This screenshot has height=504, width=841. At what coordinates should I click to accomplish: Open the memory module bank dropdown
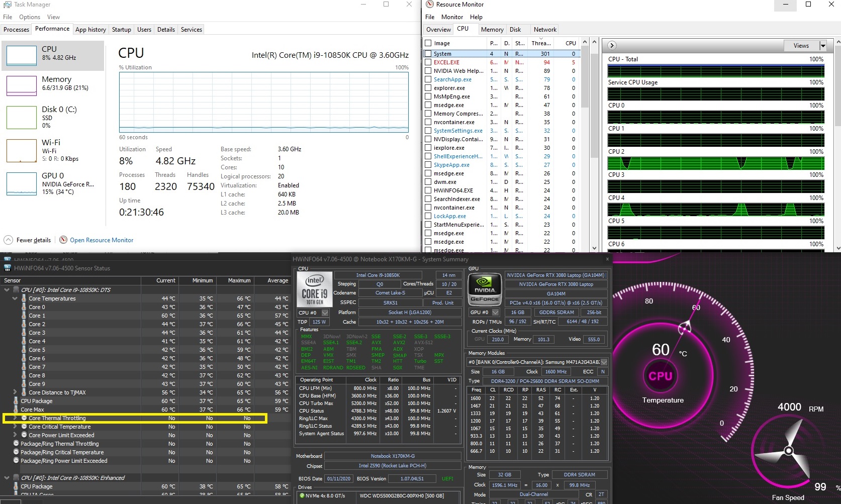604,362
